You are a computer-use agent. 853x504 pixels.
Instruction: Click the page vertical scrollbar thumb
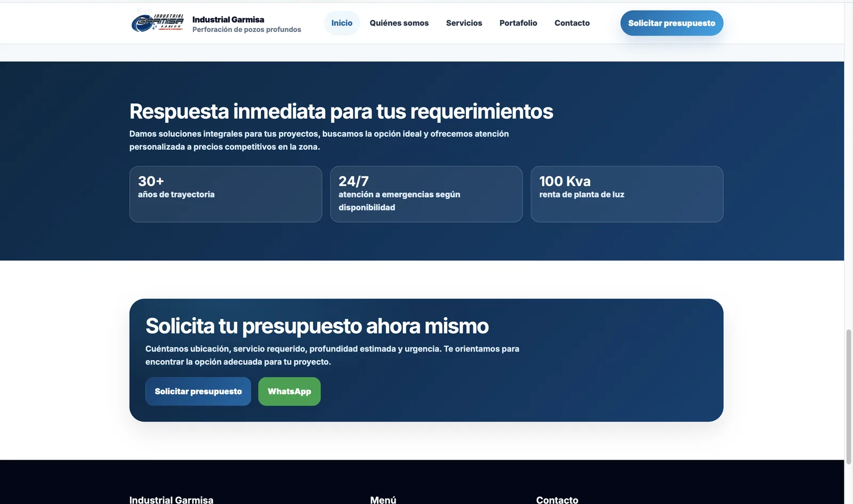pyautogui.click(x=849, y=397)
